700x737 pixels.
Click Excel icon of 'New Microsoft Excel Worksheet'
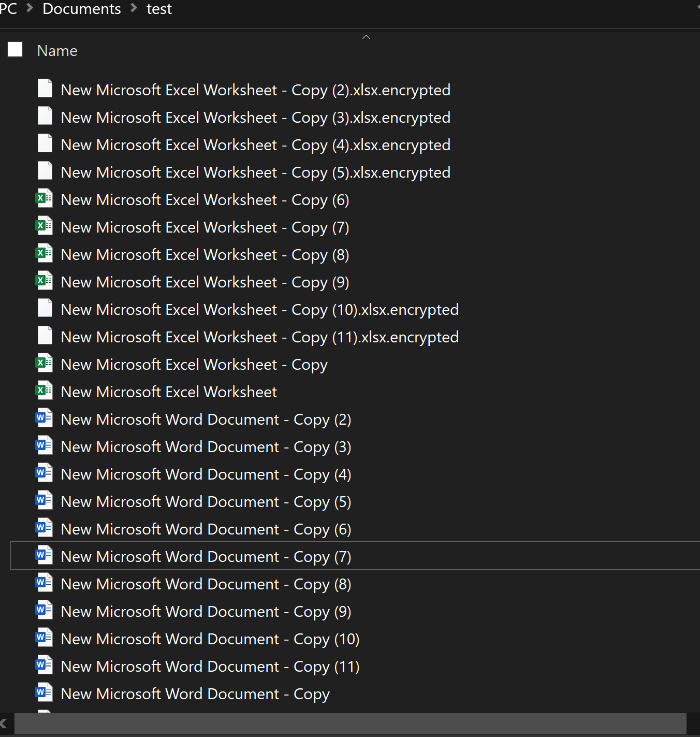pos(44,391)
